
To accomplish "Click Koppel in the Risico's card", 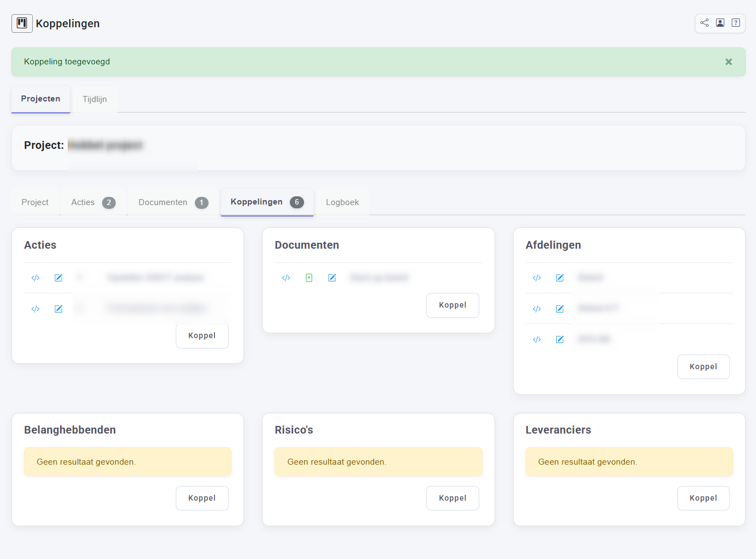I will pyautogui.click(x=453, y=498).
